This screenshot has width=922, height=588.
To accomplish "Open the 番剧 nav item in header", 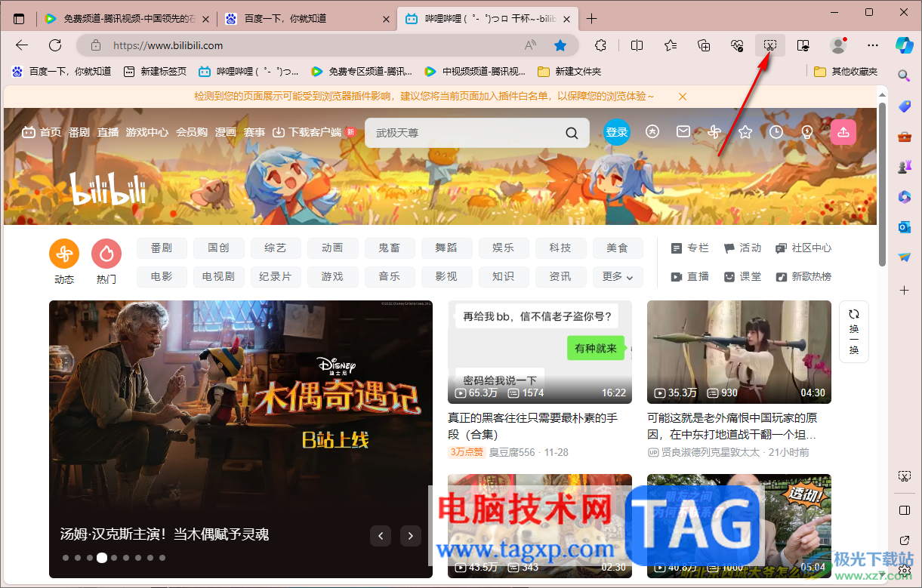I will click(x=79, y=132).
